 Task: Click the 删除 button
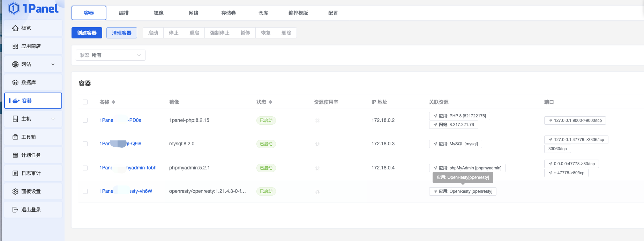click(x=286, y=33)
